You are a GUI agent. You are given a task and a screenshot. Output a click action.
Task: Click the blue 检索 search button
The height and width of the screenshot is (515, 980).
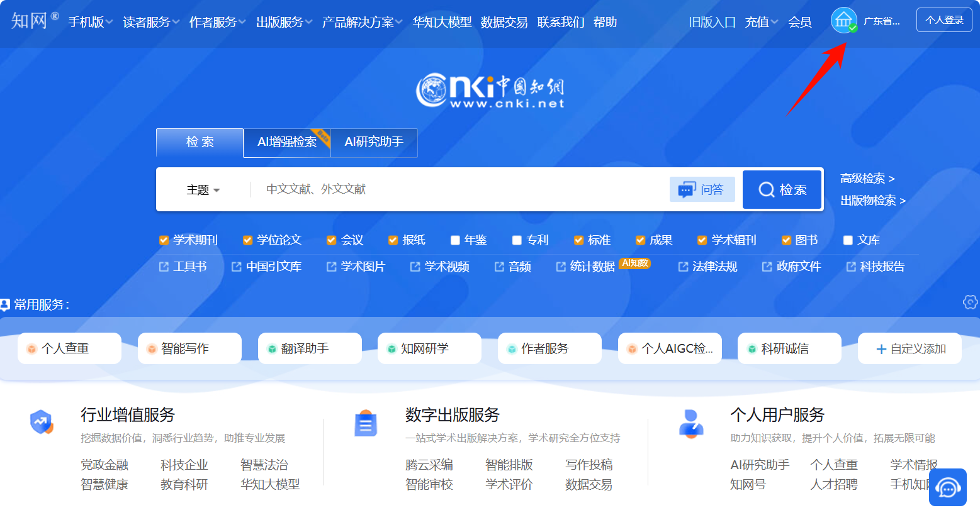[782, 189]
